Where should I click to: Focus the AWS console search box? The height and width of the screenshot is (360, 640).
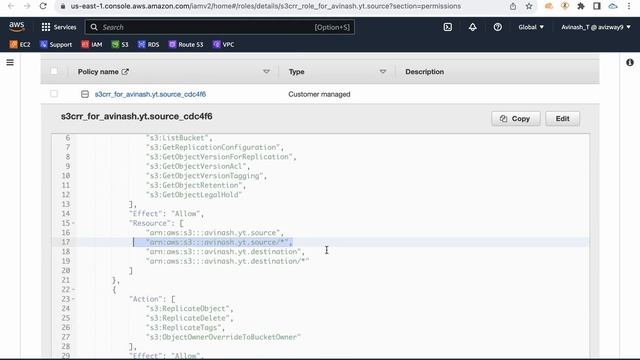(220, 27)
